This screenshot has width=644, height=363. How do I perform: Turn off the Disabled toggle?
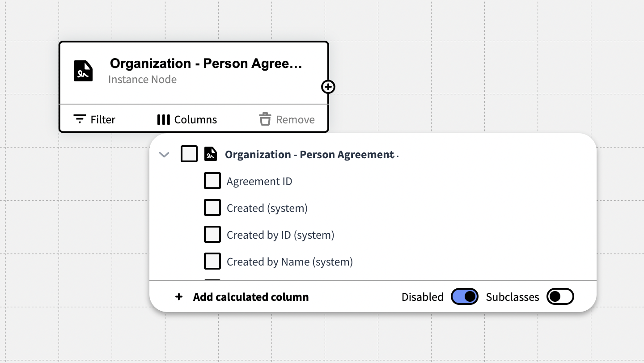465,297
